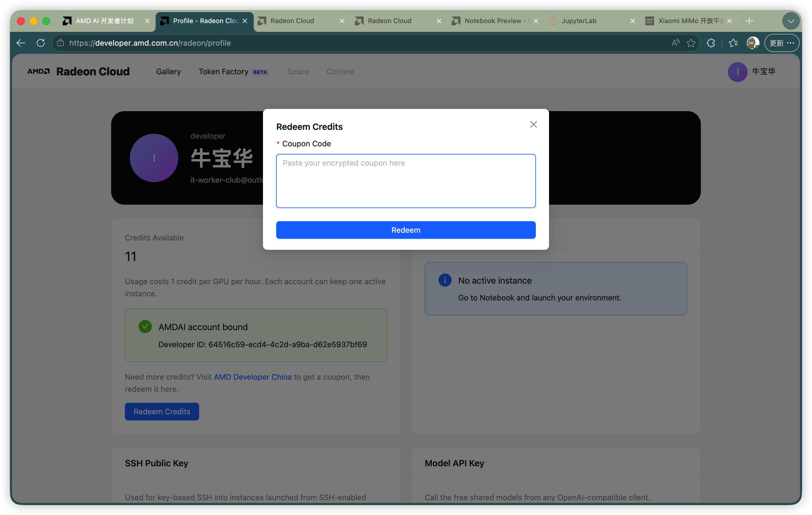Go back using the browser back arrow
812x515 pixels.
[21, 43]
